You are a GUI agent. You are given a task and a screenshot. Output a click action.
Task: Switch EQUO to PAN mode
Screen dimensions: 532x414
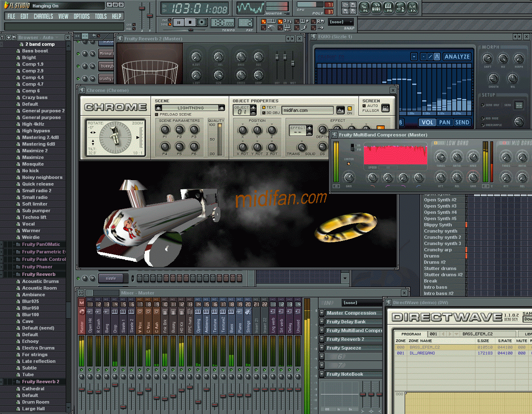(x=445, y=122)
